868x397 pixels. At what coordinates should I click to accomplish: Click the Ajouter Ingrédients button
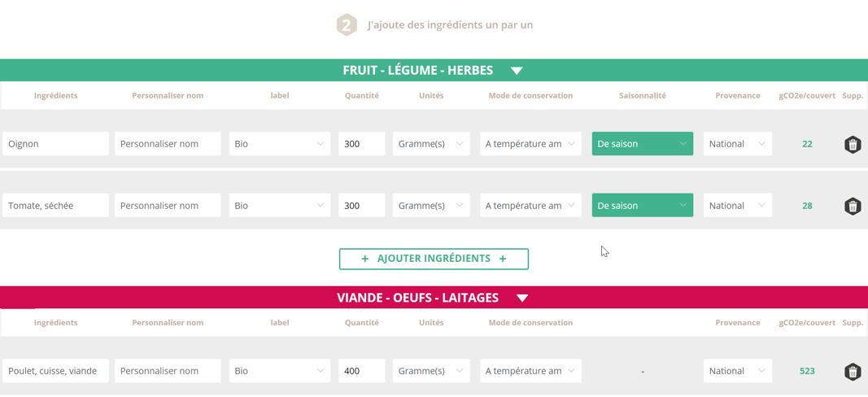(x=434, y=259)
